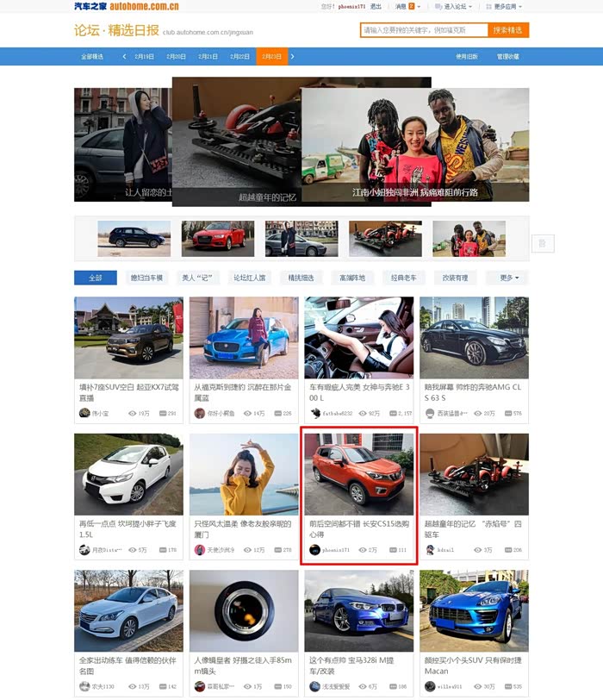Viewport: 603px width, 700px height.
Task: Open the 消息 dropdown arrow
Action: tap(419, 7)
